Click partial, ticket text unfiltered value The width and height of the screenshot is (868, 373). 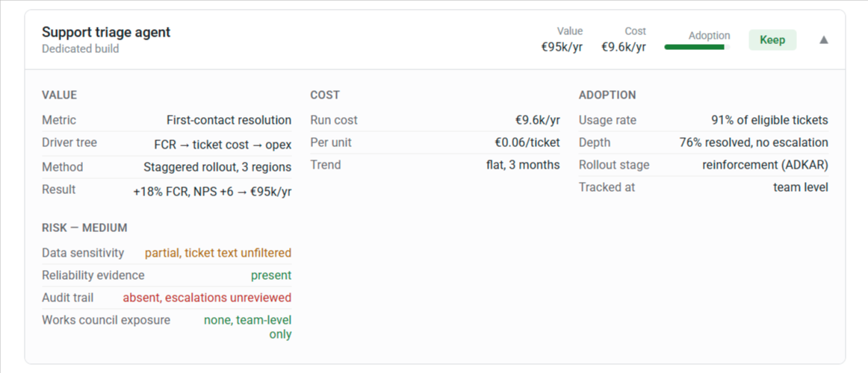(218, 253)
